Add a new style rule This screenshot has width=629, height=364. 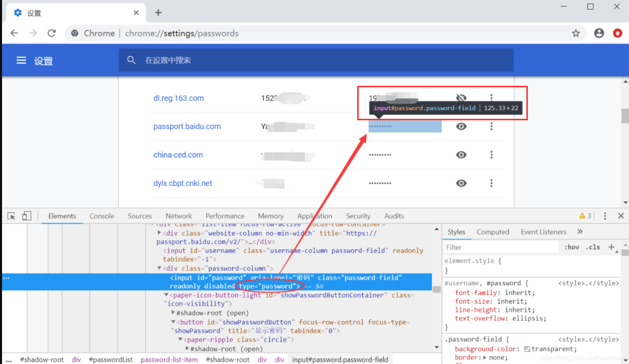[611, 247]
